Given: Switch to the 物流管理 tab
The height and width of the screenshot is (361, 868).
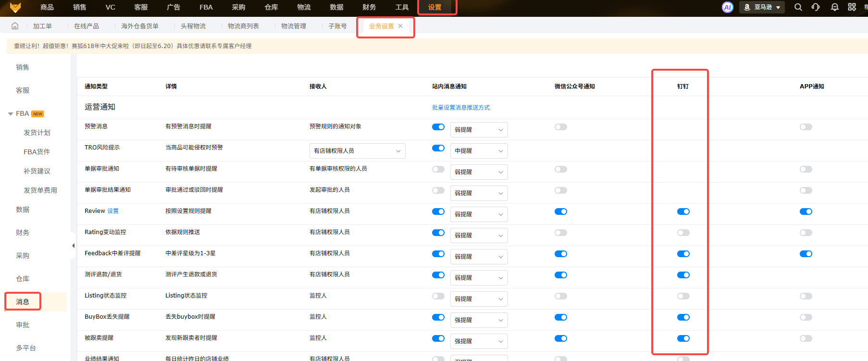Looking at the screenshot, I should click(x=293, y=26).
